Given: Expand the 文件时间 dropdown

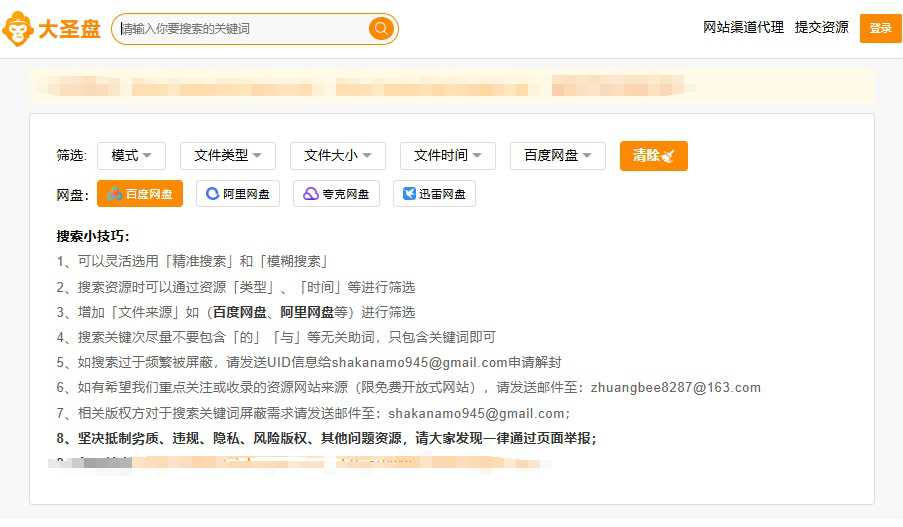Looking at the screenshot, I should point(447,156).
